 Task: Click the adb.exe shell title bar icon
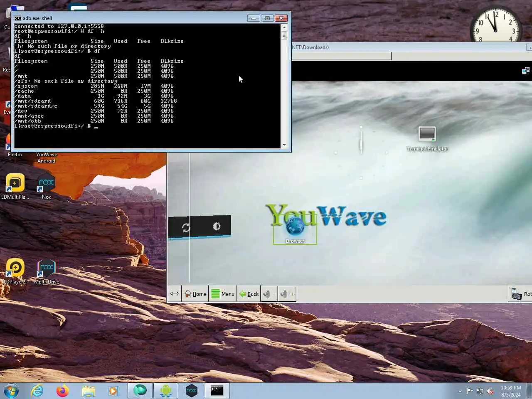pyautogui.click(x=17, y=18)
